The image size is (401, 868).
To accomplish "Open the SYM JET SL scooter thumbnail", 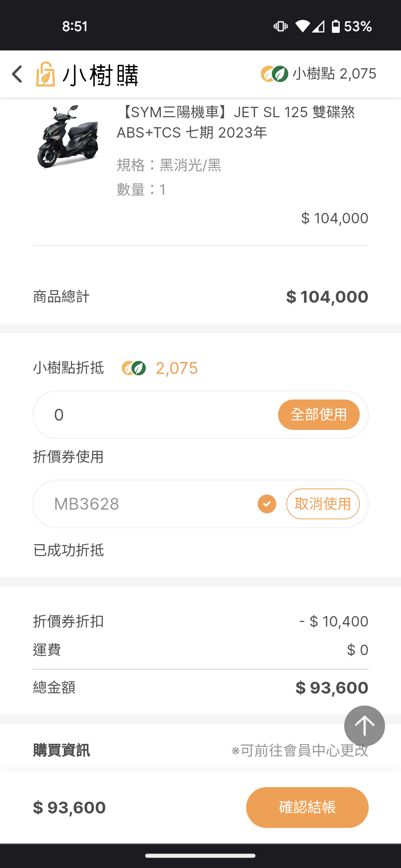I will (68, 137).
